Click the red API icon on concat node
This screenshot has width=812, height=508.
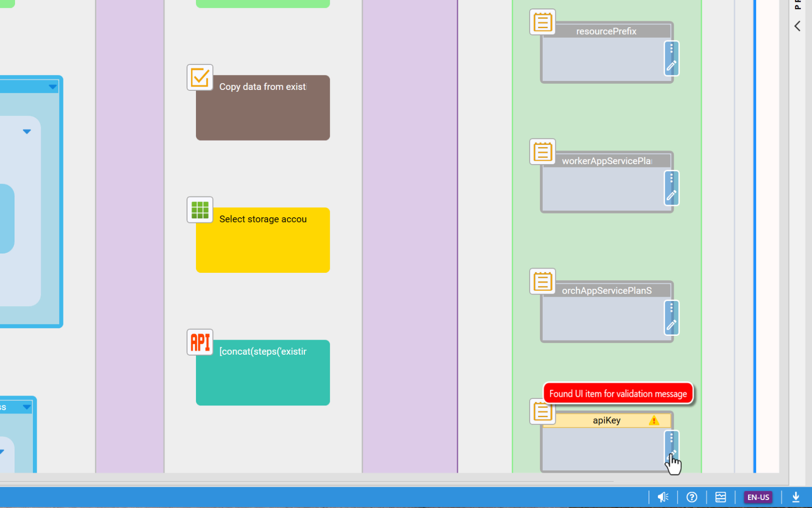200,342
